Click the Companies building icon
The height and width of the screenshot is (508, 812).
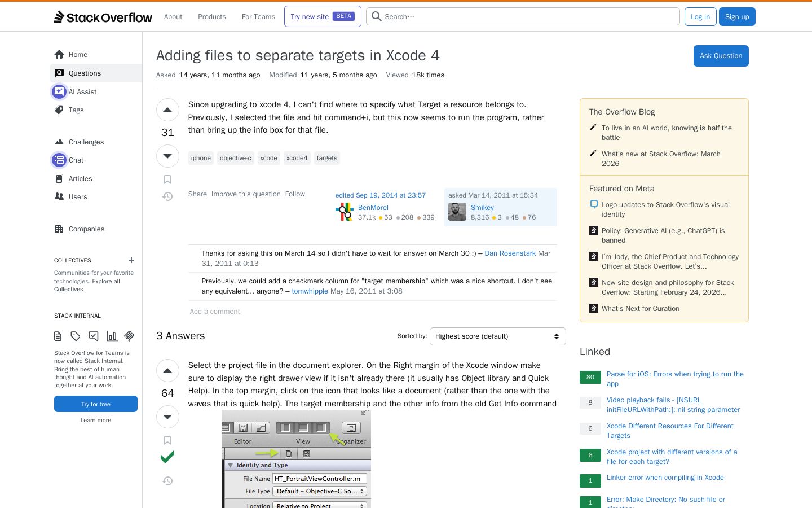click(59, 229)
